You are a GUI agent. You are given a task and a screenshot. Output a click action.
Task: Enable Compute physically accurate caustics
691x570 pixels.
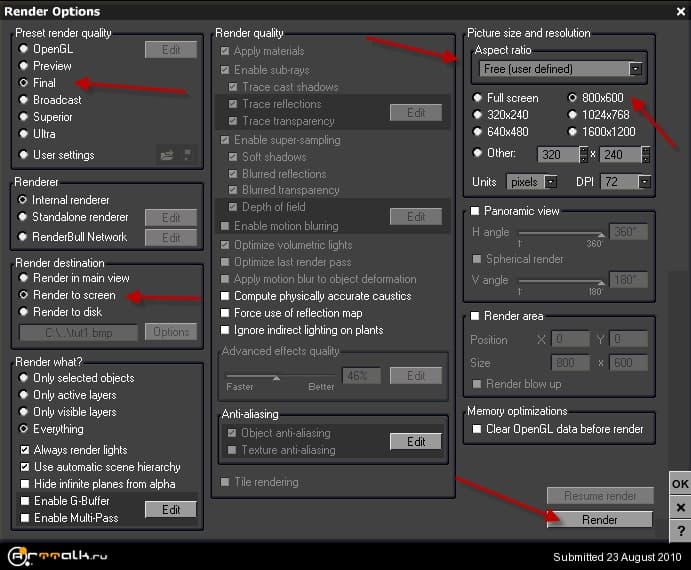tap(226, 296)
